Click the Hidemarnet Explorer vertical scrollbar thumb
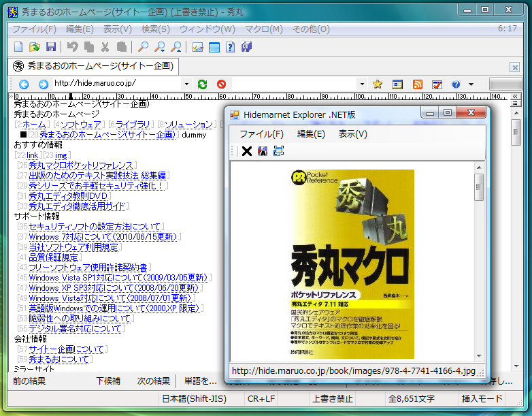 (x=479, y=187)
